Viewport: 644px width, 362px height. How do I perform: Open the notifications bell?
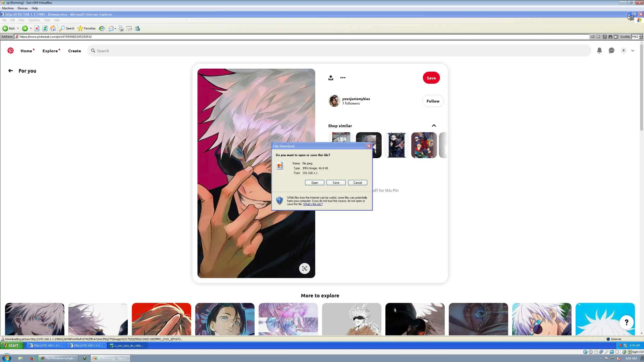coord(599,51)
